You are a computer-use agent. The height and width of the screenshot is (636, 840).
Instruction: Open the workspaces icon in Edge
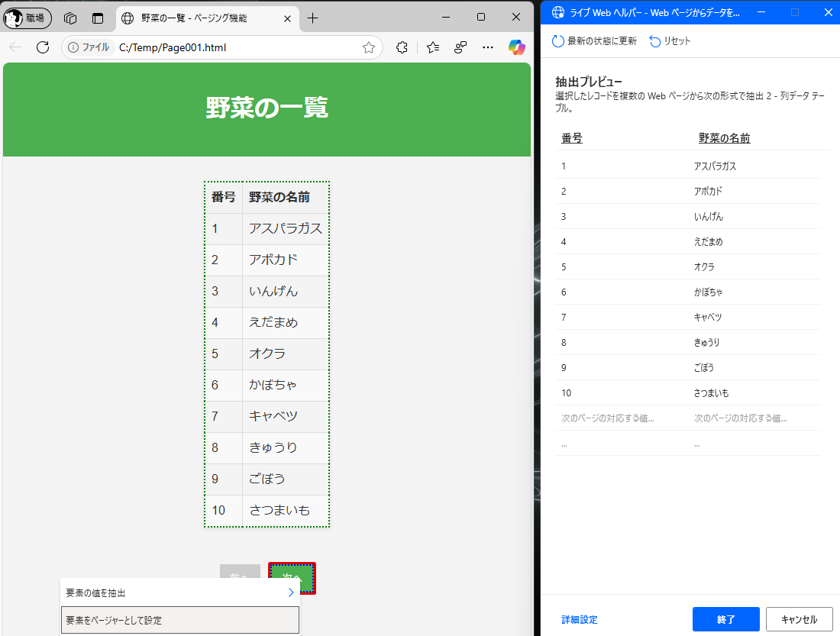(70, 18)
